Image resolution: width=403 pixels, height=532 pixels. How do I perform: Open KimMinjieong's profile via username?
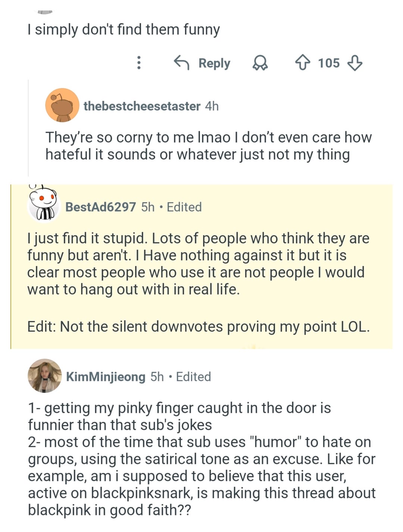pyautogui.click(x=106, y=377)
